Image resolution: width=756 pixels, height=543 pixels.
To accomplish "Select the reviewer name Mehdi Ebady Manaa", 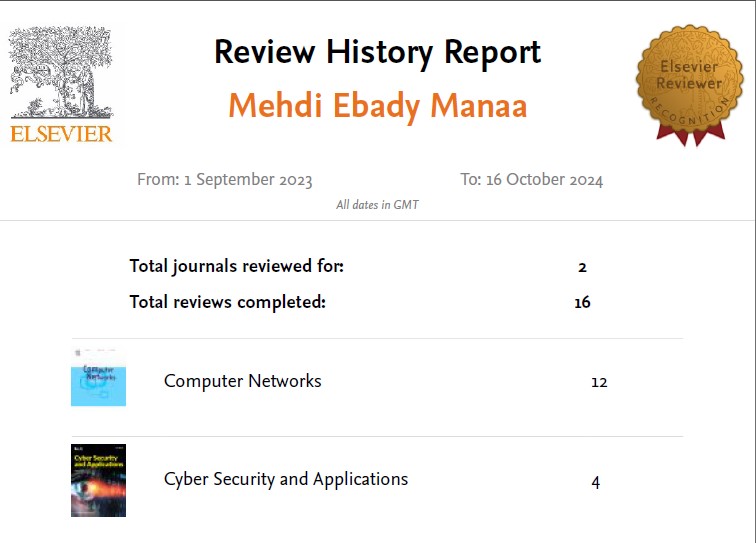I will 377,105.
